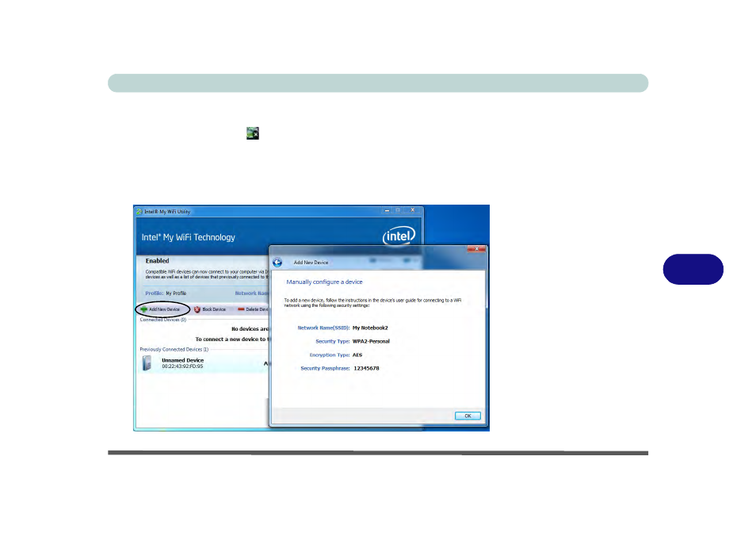Click the Security Passphrase value 12345678
This screenshot has height=533, width=756.
[x=366, y=368]
